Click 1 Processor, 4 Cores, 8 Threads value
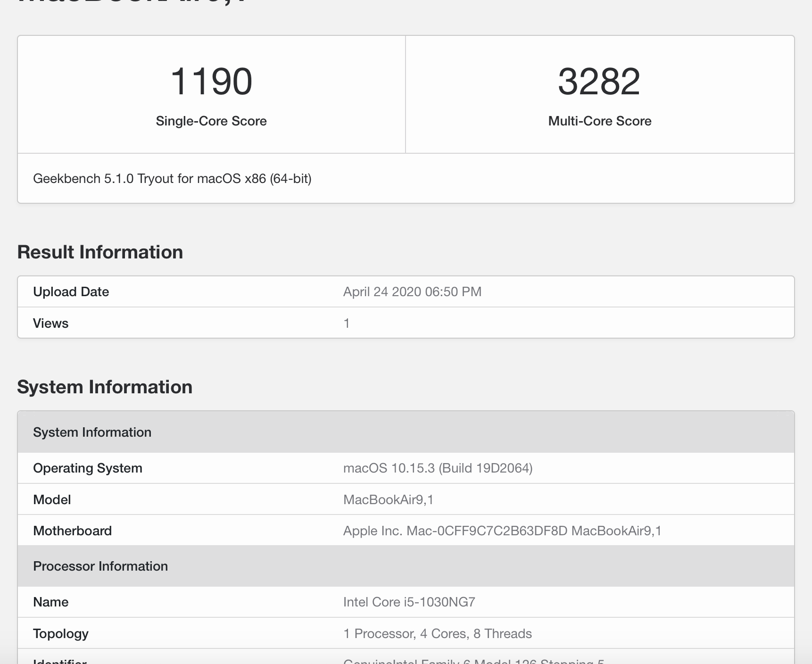 [438, 633]
